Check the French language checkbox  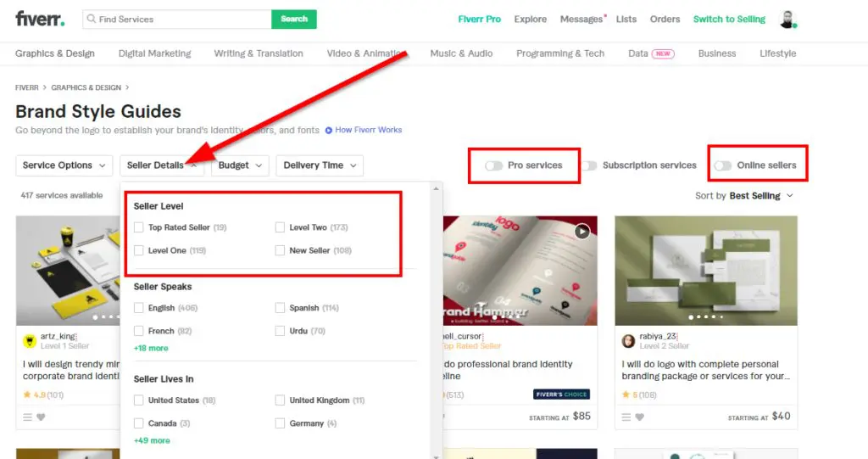[139, 331]
